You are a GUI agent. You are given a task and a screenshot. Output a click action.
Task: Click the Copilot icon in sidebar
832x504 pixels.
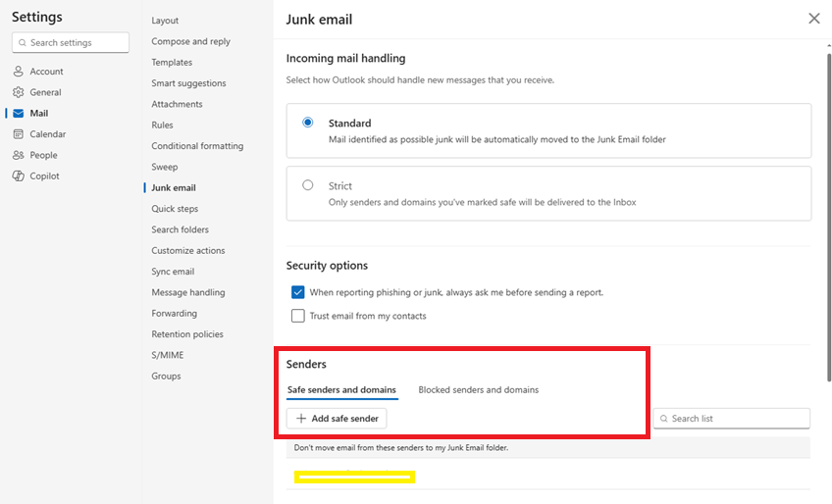pos(18,176)
